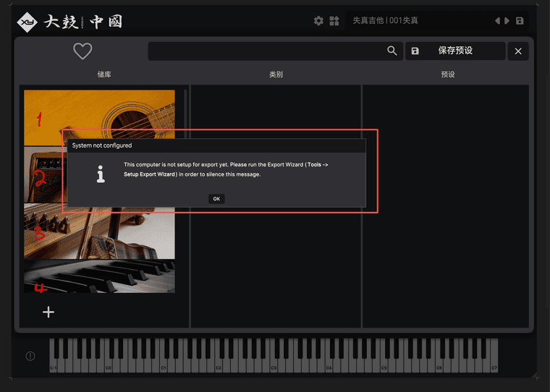
Task: Add a new library with plus icon
Action: [x=48, y=312]
